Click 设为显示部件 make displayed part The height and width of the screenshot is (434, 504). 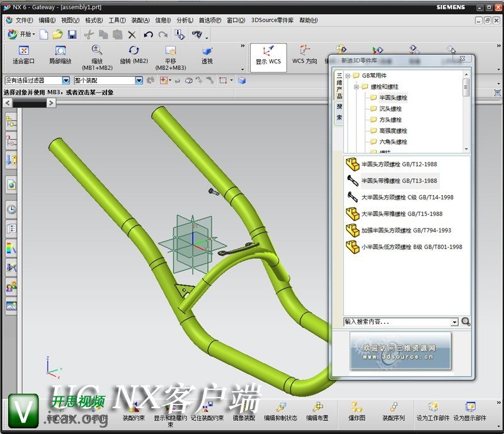[469, 412]
